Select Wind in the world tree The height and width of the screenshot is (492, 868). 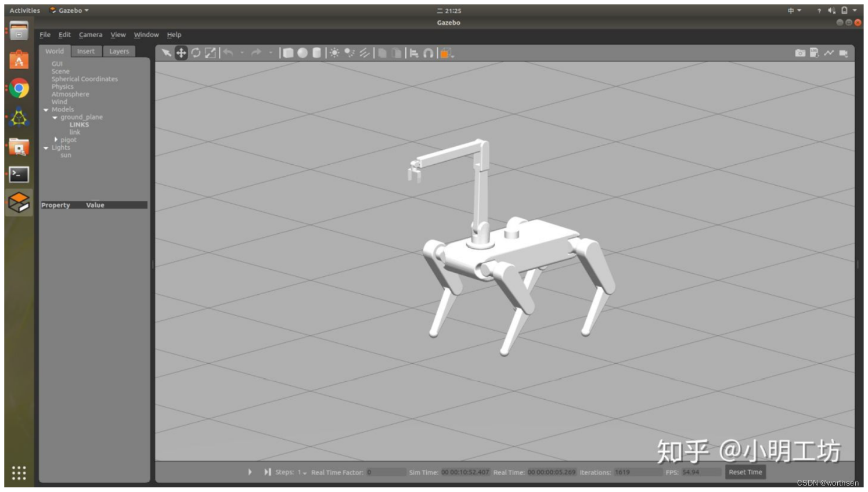click(59, 102)
